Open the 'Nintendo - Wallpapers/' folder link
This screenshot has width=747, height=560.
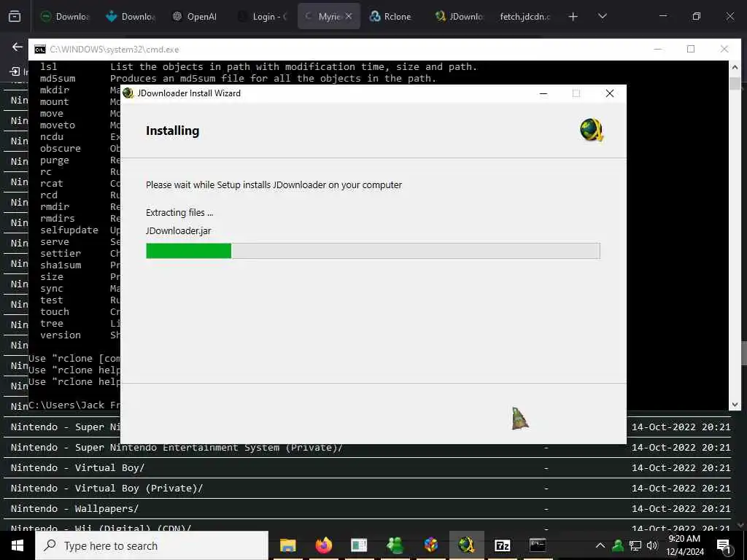tap(75, 509)
